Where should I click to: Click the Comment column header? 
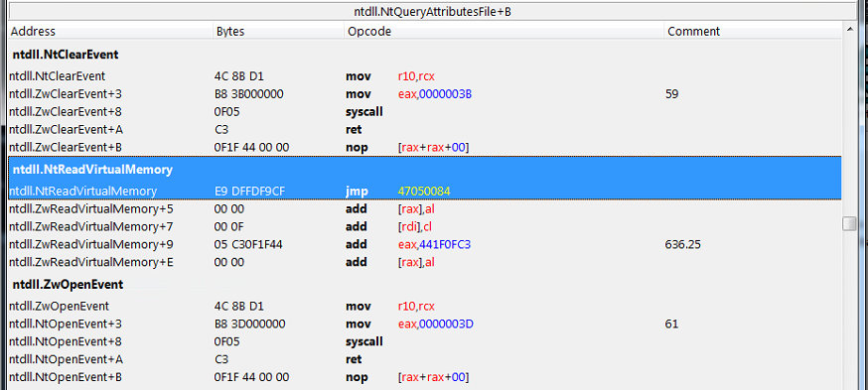coord(753,31)
